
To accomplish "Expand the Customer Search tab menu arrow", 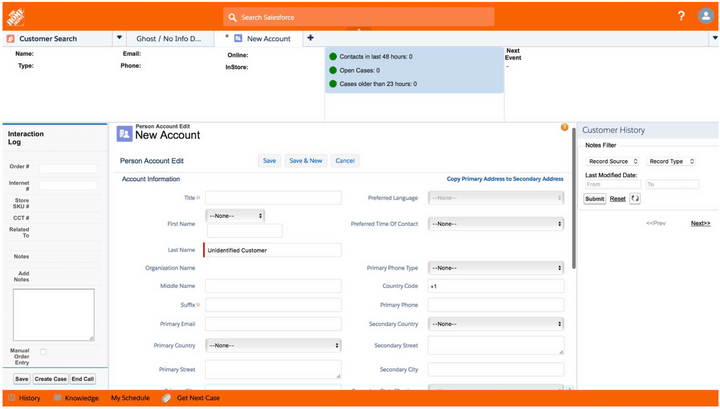I will 120,38.
